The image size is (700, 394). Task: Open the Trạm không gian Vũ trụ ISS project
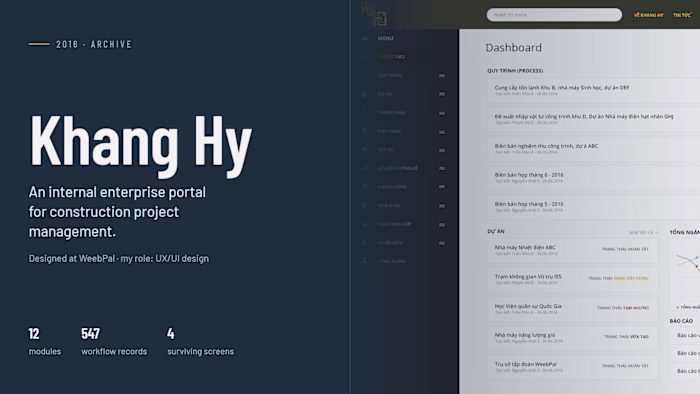point(572,279)
